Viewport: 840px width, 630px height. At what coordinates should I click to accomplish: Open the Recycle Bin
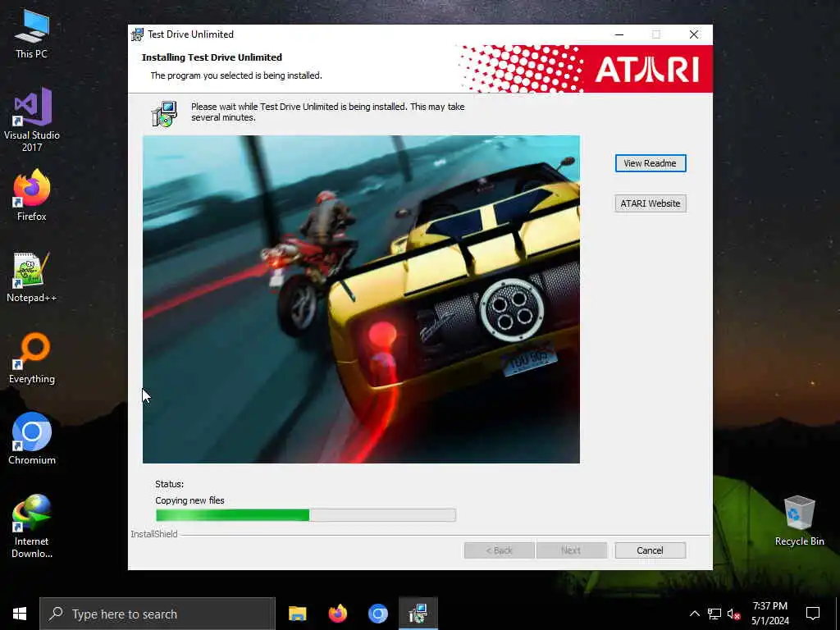(799, 521)
